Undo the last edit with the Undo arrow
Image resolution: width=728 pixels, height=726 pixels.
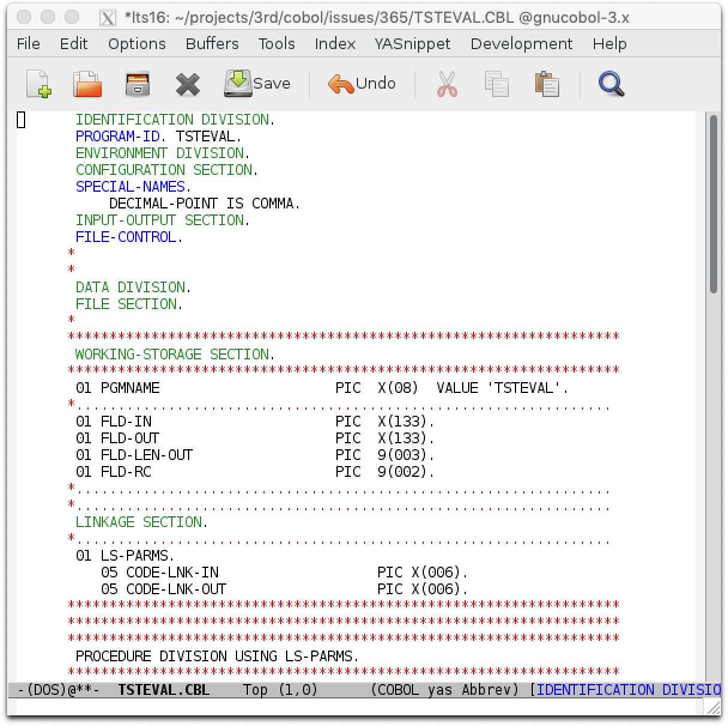(x=362, y=83)
